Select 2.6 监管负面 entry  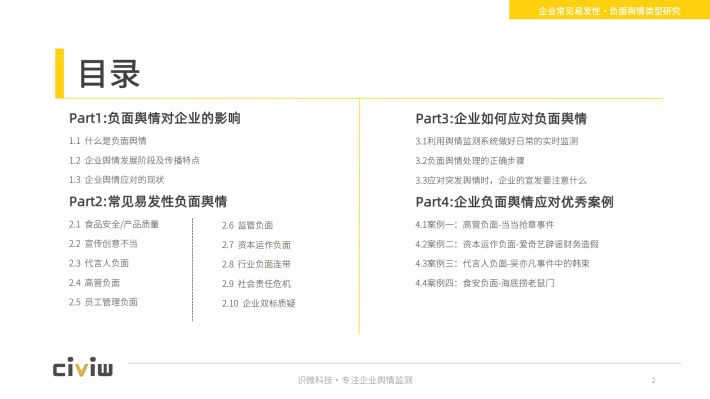247,225
